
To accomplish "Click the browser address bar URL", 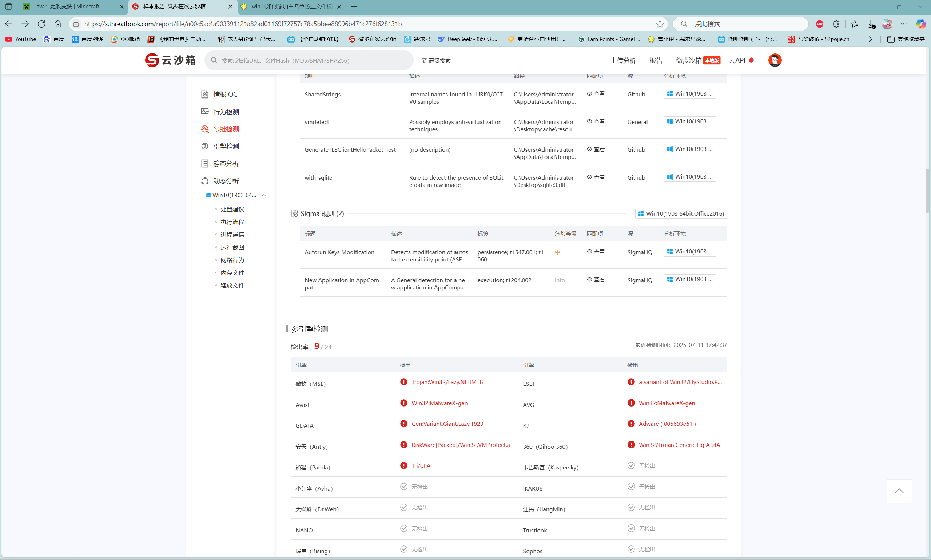I will (243, 24).
